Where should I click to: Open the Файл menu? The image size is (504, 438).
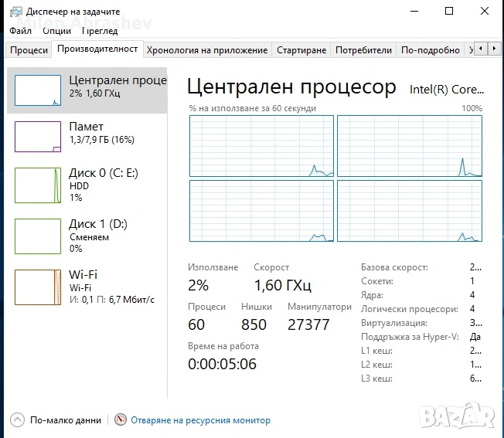pyautogui.click(x=20, y=31)
